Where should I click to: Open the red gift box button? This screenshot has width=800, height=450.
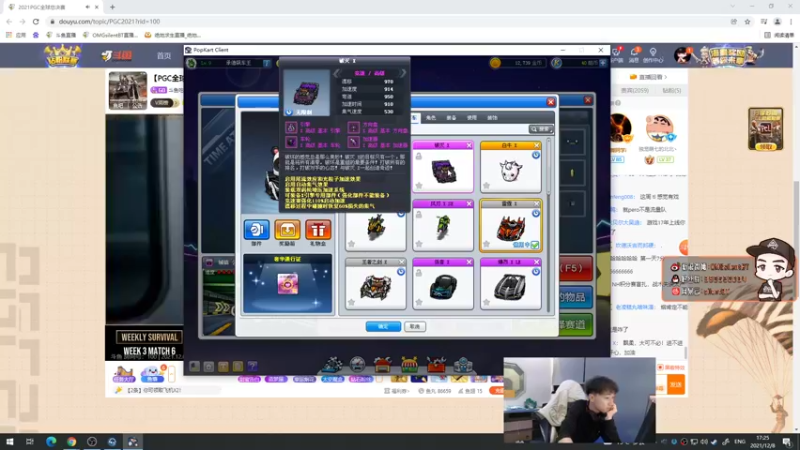click(x=318, y=230)
